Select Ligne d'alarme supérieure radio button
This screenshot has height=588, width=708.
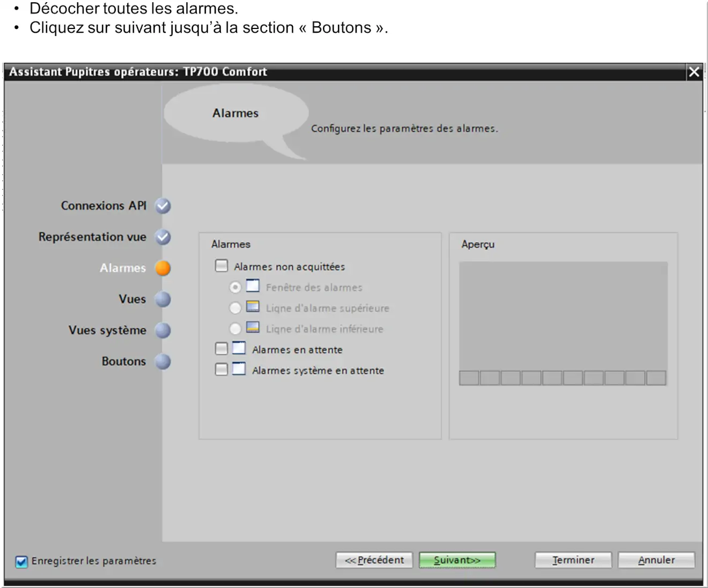pyautogui.click(x=235, y=308)
